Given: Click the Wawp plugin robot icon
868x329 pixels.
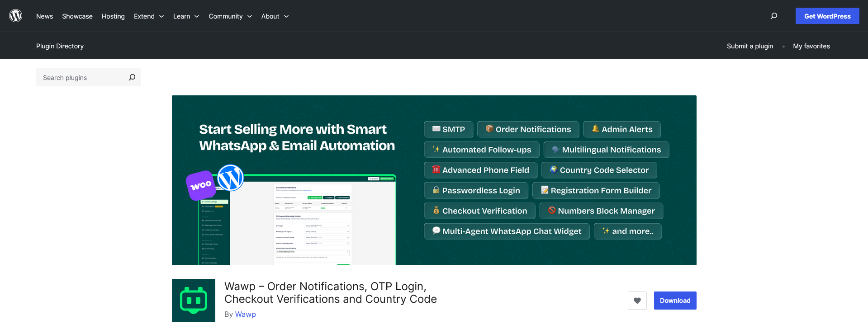Looking at the screenshot, I should tap(194, 301).
